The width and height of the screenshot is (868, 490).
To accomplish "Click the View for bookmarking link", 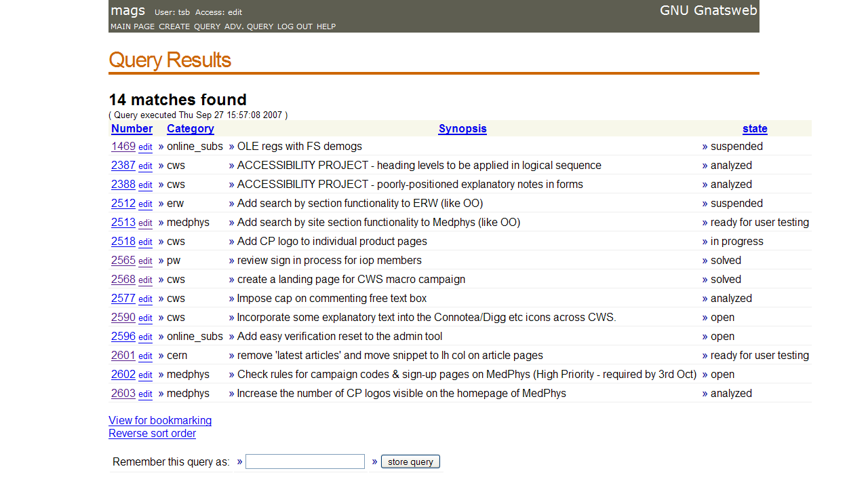I will 160,420.
